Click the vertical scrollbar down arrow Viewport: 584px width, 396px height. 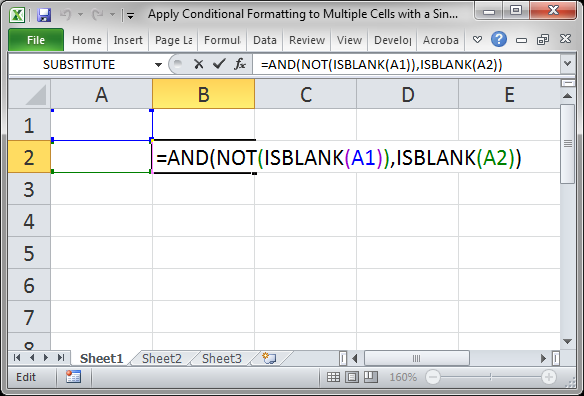[567, 341]
